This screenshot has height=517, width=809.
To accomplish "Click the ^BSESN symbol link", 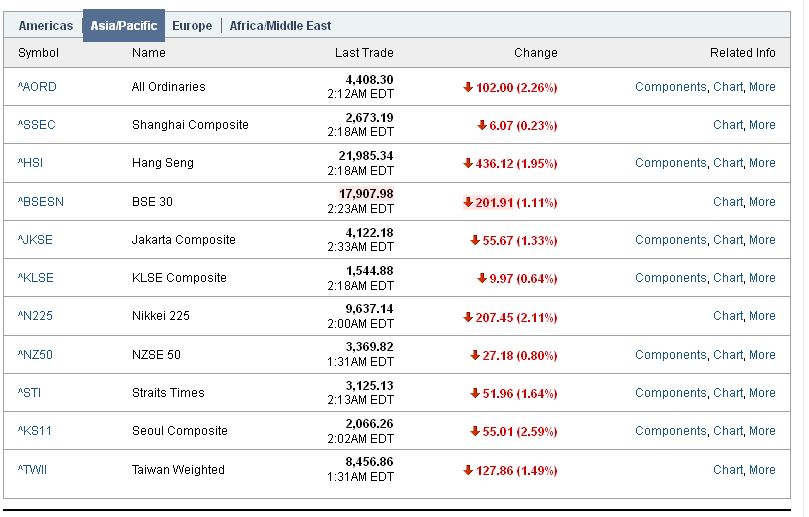I will (x=40, y=202).
